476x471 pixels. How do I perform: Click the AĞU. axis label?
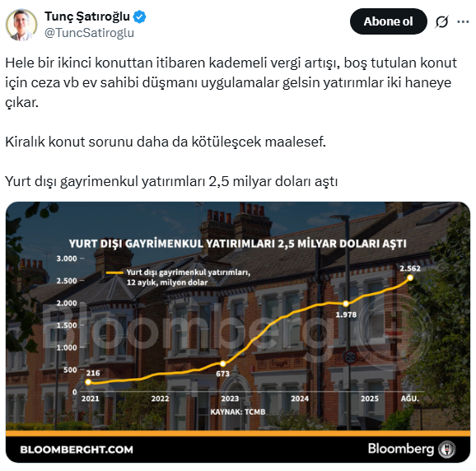tap(410, 399)
